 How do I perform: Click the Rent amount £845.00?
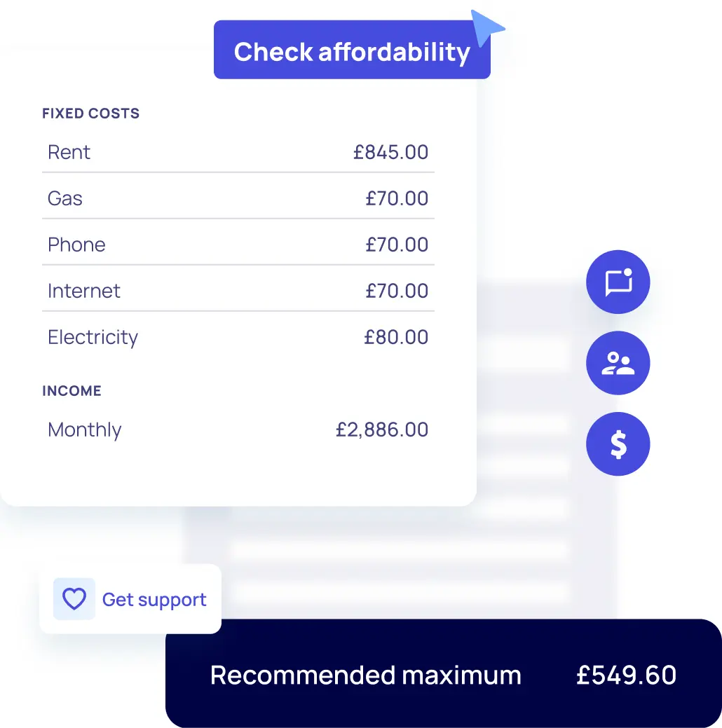(x=390, y=152)
